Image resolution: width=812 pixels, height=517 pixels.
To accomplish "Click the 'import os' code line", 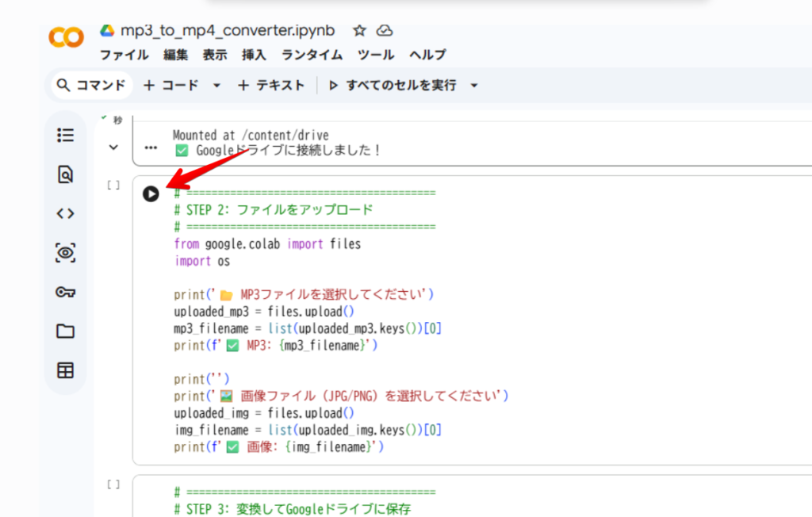I will point(202,261).
